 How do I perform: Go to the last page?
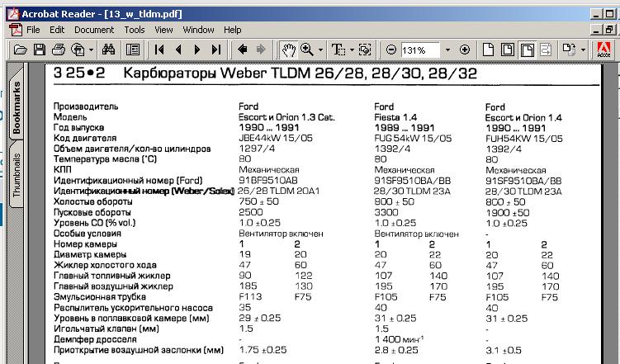216,50
